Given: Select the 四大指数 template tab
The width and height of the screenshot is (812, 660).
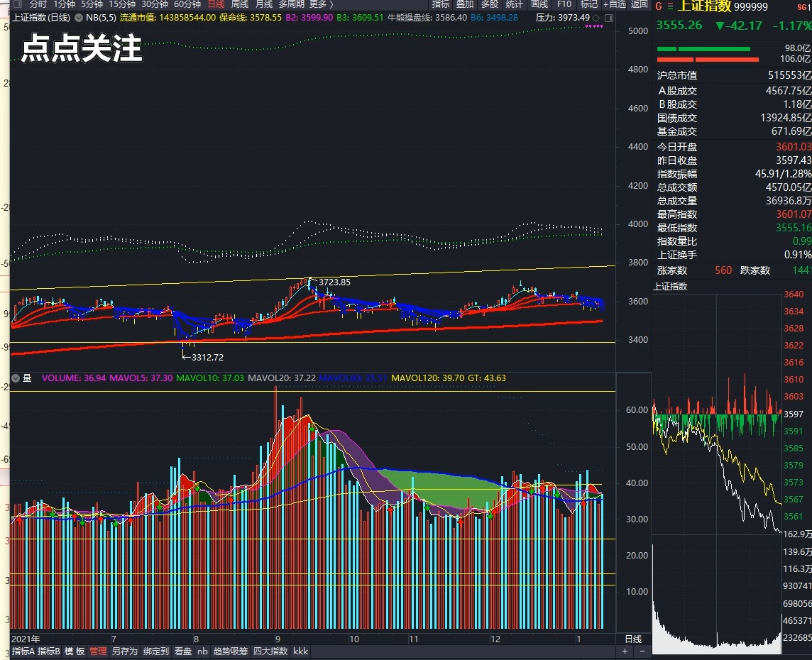Looking at the screenshot, I should tap(270, 651).
